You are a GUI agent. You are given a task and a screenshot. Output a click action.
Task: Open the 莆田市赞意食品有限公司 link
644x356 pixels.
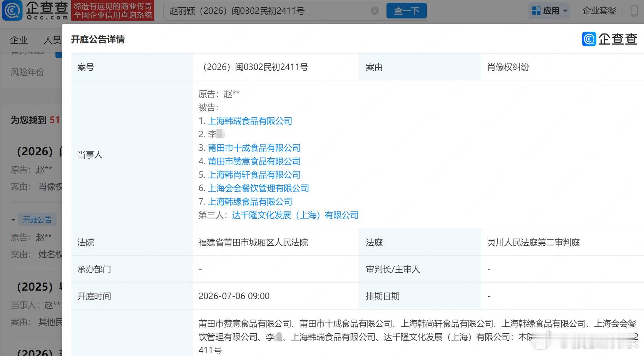point(254,161)
